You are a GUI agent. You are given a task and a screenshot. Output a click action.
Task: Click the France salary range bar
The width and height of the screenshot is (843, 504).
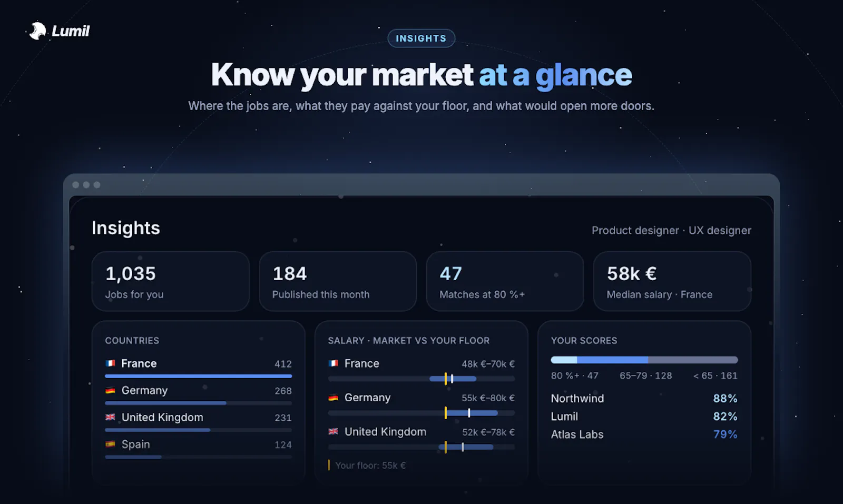421,379
